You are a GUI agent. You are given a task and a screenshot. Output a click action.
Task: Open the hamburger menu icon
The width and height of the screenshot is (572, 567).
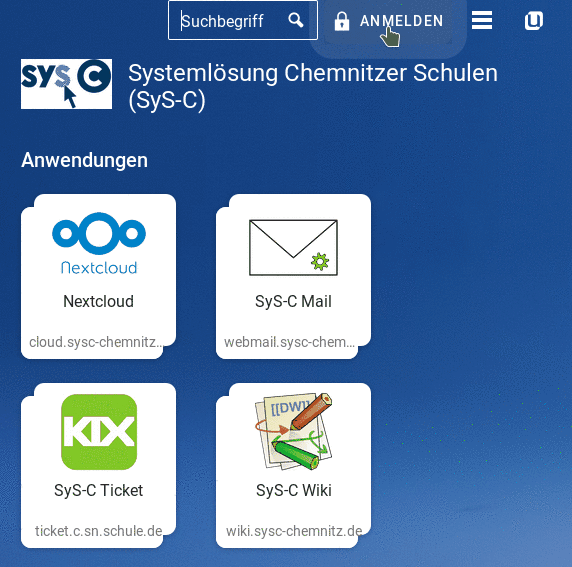482,20
